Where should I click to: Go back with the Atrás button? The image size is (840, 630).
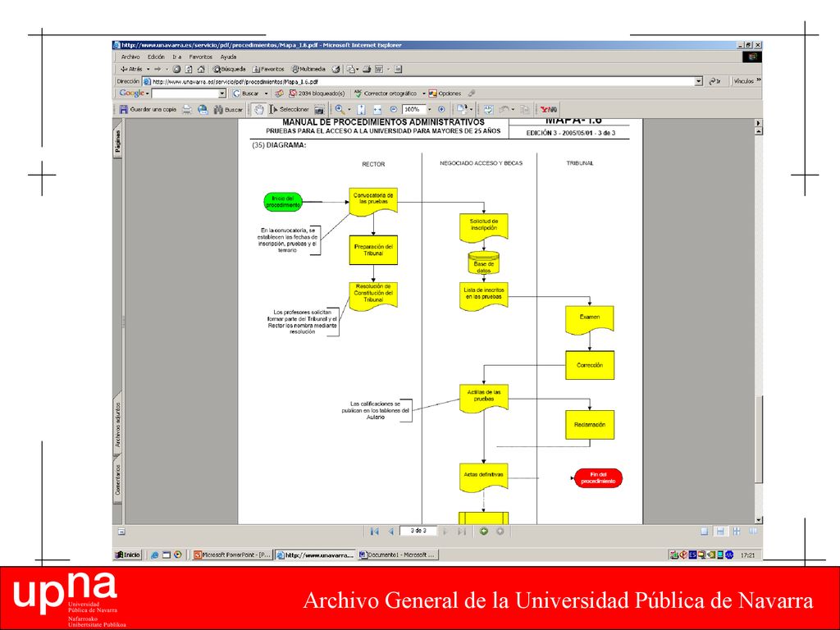coord(132,69)
